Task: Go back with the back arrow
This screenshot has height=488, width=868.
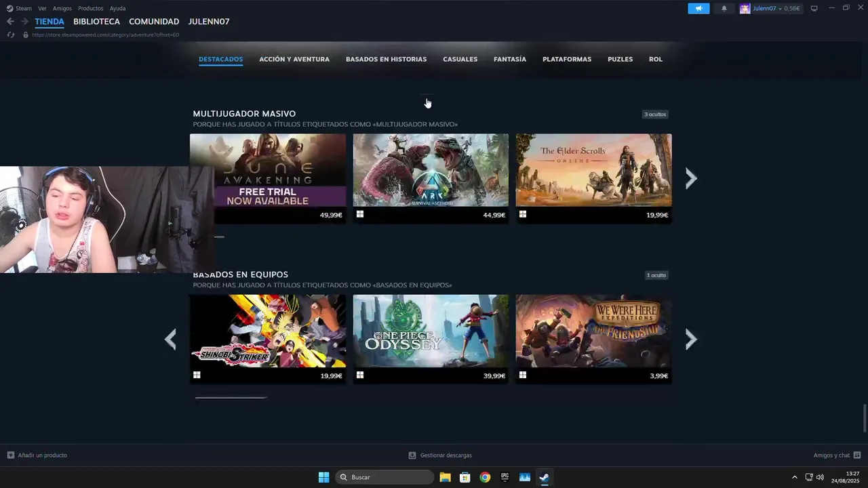Action: (x=10, y=22)
